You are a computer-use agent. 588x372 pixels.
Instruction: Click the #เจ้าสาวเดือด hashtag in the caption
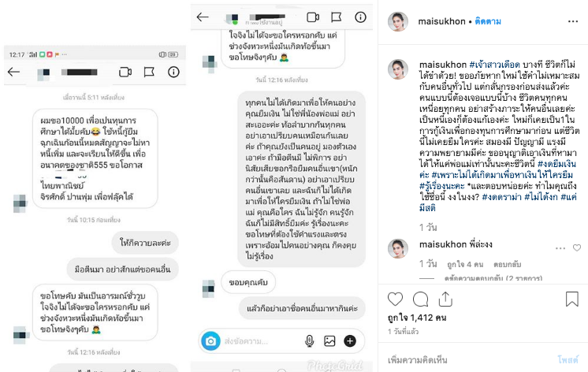pyautogui.click(x=495, y=64)
